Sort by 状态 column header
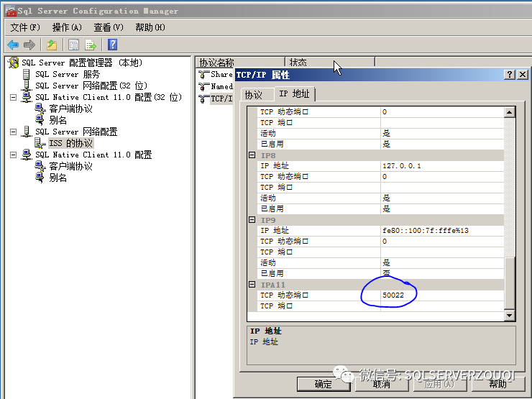 [330, 62]
